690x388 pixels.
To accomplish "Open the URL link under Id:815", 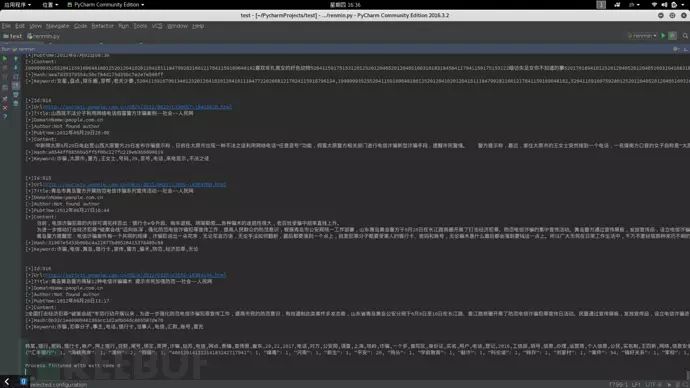I will click(x=135, y=185).
